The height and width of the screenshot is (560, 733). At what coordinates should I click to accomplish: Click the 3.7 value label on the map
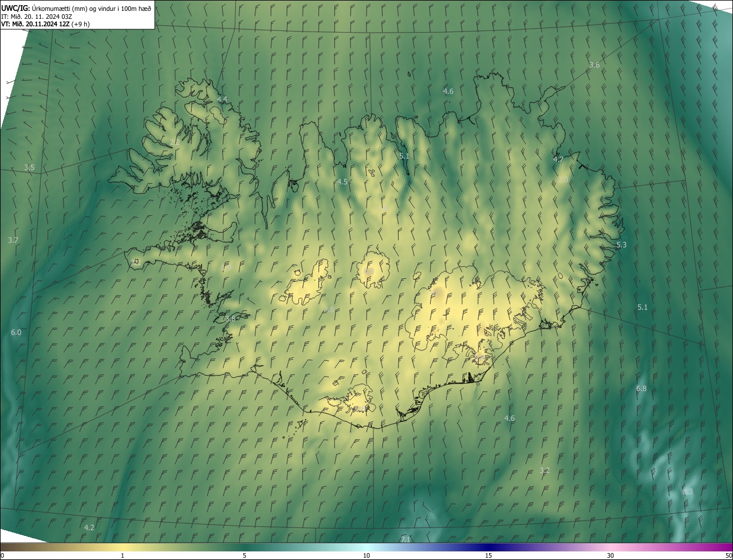click(13, 240)
